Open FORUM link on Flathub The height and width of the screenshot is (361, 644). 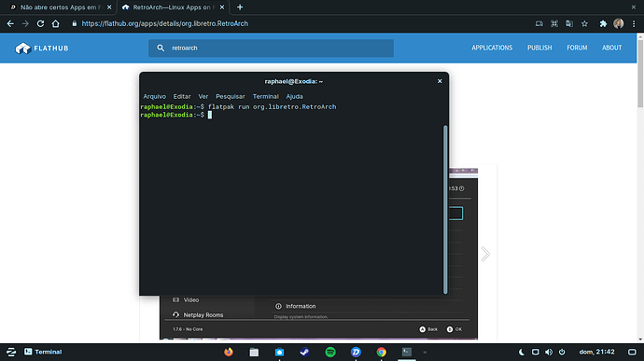pyautogui.click(x=577, y=49)
